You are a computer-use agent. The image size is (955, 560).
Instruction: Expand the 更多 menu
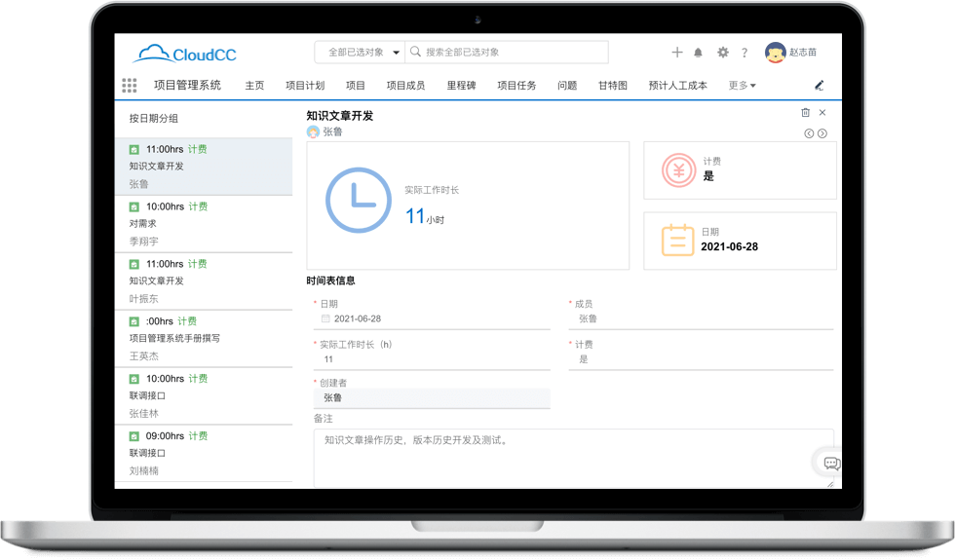(742, 86)
